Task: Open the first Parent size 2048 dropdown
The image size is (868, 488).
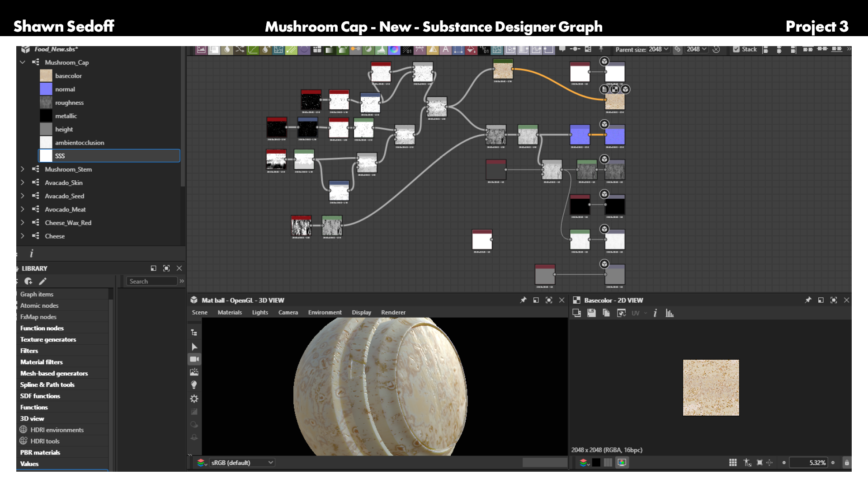Action: (658, 49)
